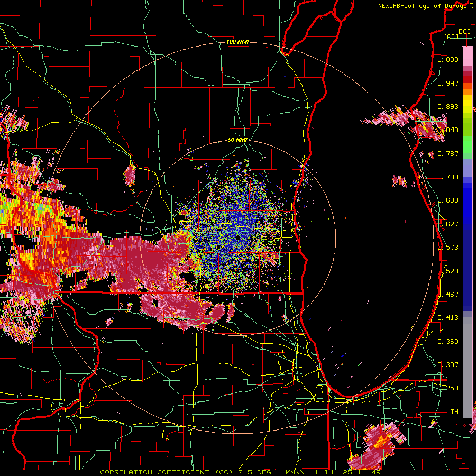The height and width of the screenshot is (476, 476).
Task: Click the 0.787 scale value
Action: [x=448, y=153]
